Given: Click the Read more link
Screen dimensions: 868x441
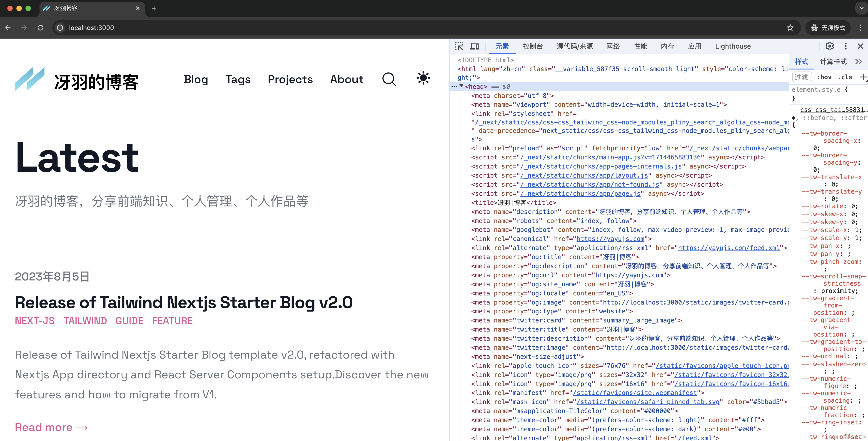Looking at the screenshot, I should [51, 427].
